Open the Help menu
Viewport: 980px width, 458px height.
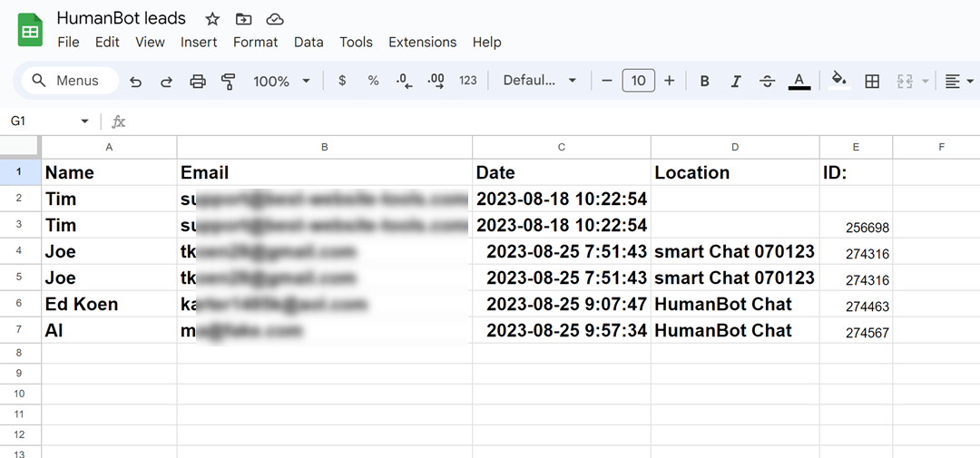pyautogui.click(x=487, y=42)
